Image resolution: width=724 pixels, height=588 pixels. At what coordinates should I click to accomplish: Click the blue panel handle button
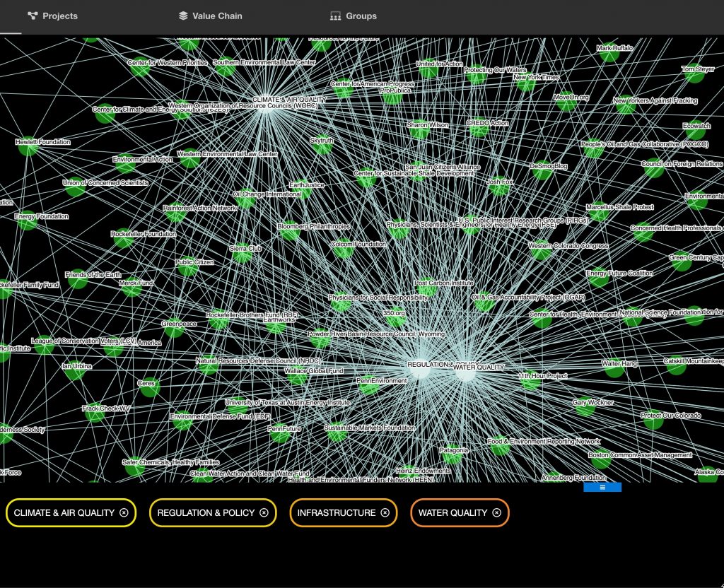(602, 487)
